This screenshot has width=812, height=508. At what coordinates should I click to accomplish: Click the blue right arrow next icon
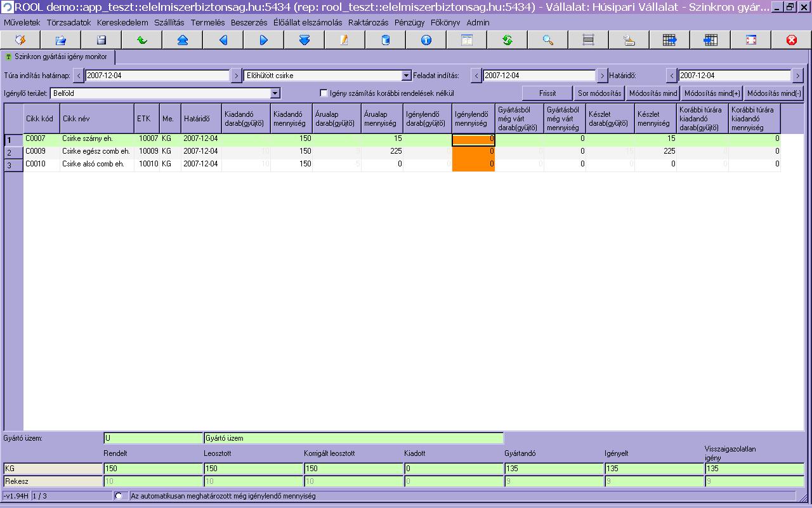[263, 40]
